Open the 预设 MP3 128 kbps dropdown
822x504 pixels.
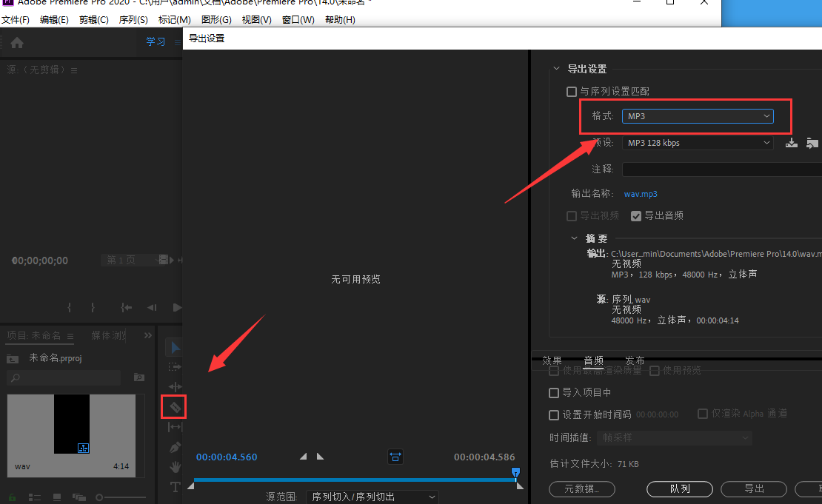click(x=698, y=143)
